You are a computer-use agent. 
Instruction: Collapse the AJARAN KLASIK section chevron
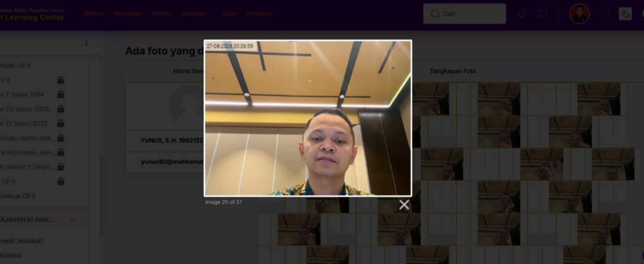click(72, 220)
